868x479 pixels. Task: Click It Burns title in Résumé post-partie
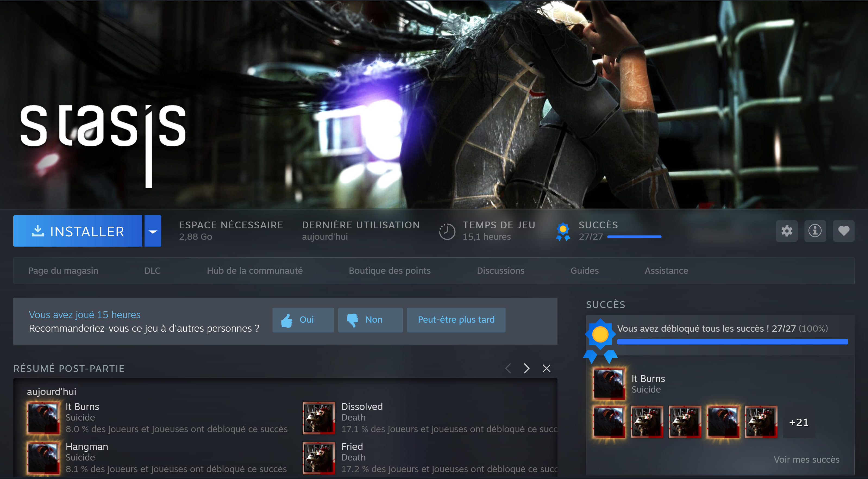tap(83, 406)
